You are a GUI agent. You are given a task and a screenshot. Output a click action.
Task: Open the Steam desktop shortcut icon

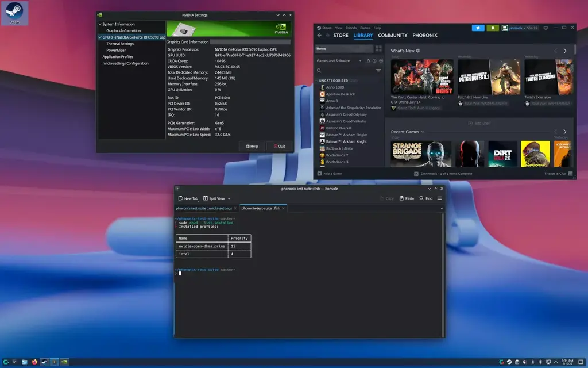tap(14, 13)
